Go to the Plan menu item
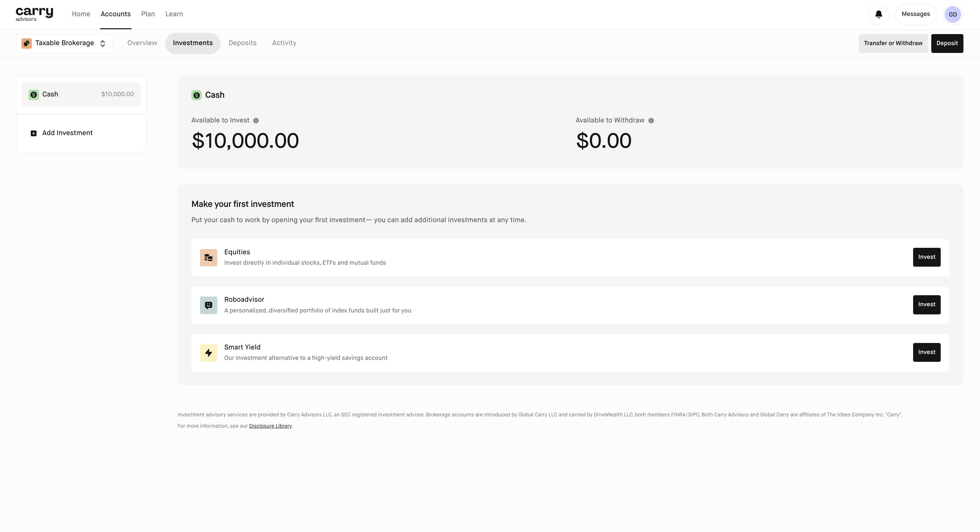The image size is (980, 532). pyautogui.click(x=148, y=14)
